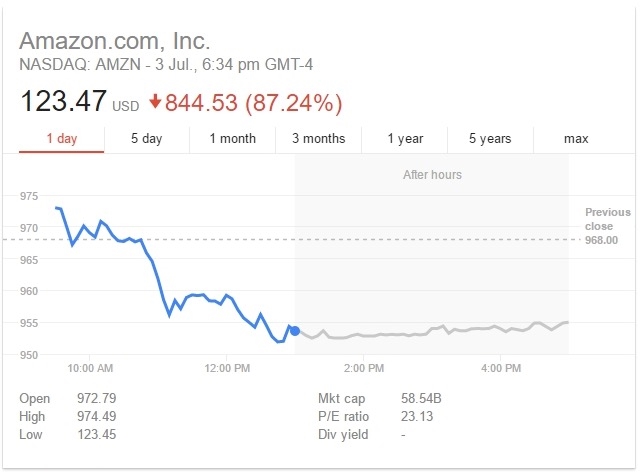Click the Previous close 968.00 label
This screenshot has width=640, height=472.
608,226
